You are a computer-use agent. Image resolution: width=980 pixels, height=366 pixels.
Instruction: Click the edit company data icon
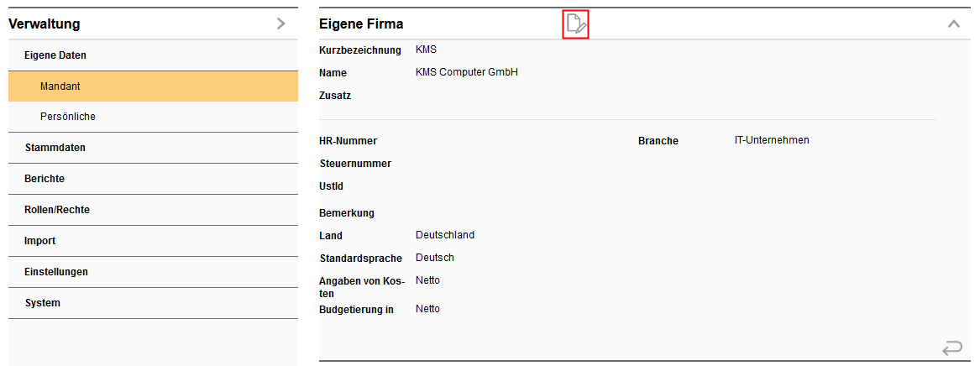575,24
